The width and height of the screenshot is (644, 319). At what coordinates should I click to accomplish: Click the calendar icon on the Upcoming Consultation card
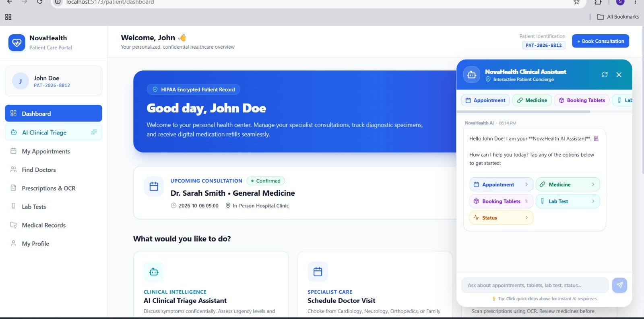coord(154,186)
